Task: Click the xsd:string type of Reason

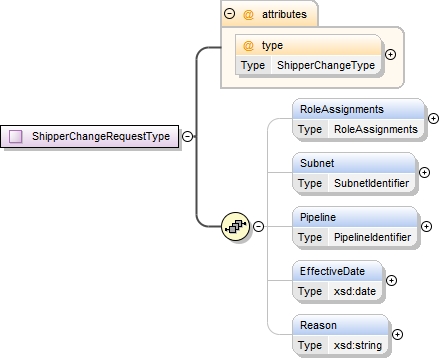Action: click(x=358, y=345)
